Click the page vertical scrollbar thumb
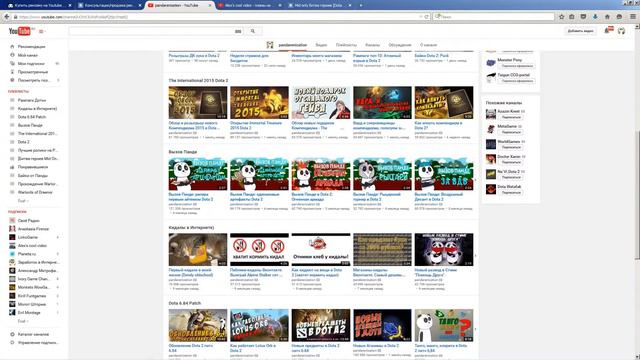 (637, 195)
